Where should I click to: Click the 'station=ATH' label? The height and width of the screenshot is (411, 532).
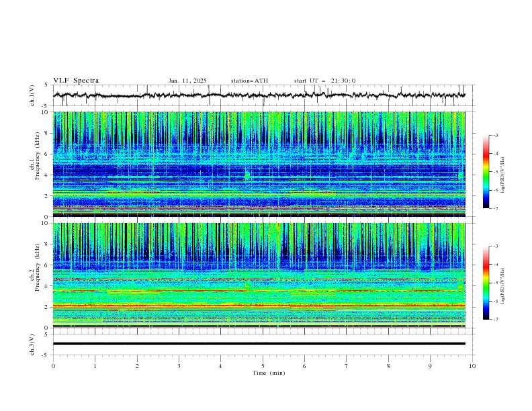click(249, 81)
